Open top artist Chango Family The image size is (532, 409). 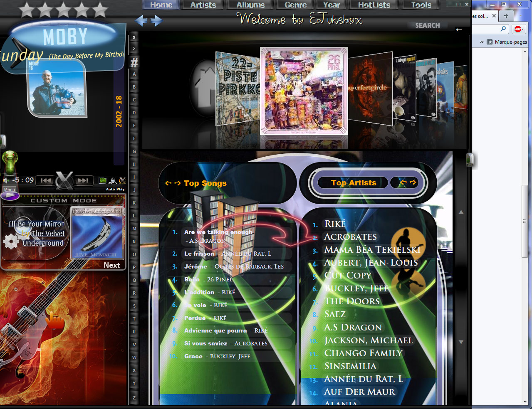(x=364, y=353)
